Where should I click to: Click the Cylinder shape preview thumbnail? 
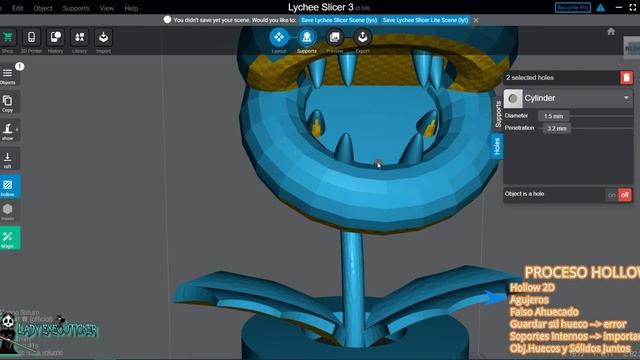(513, 98)
